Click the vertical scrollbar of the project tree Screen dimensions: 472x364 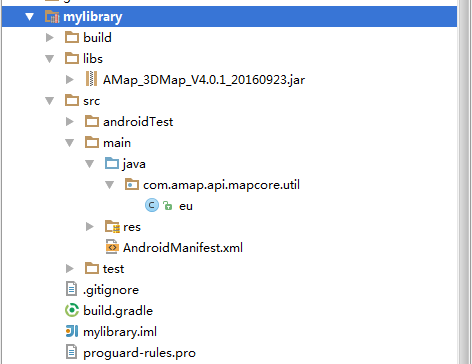tap(464, 182)
